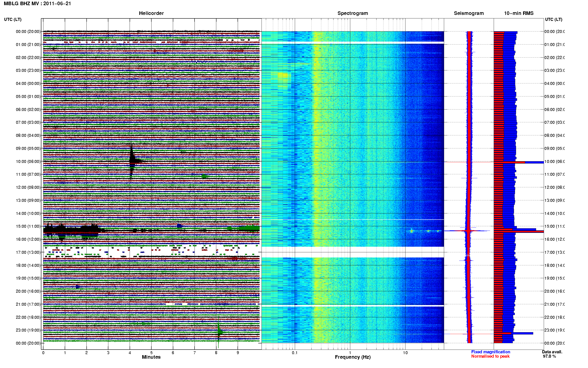Image resolution: width=588 pixels, height=368 pixels.
Task: Select the '23:00 (19:00)' left time label
Action: [28, 330]
